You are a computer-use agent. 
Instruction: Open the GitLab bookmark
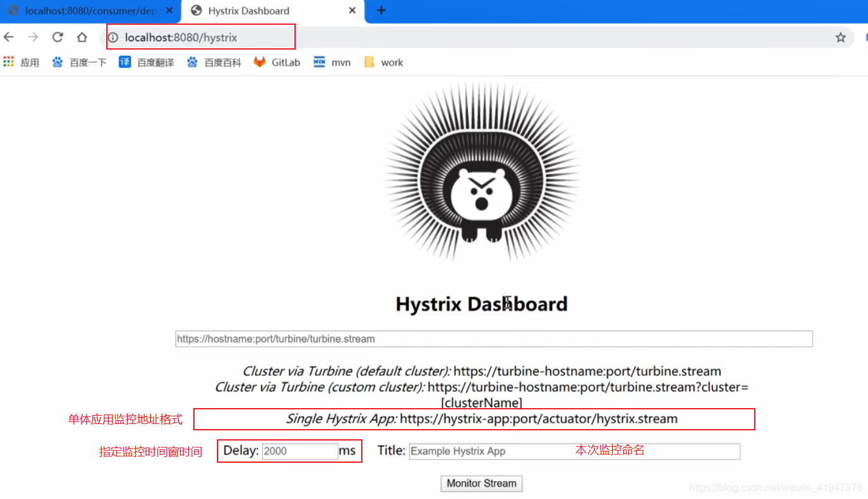(x=277, y=62)
